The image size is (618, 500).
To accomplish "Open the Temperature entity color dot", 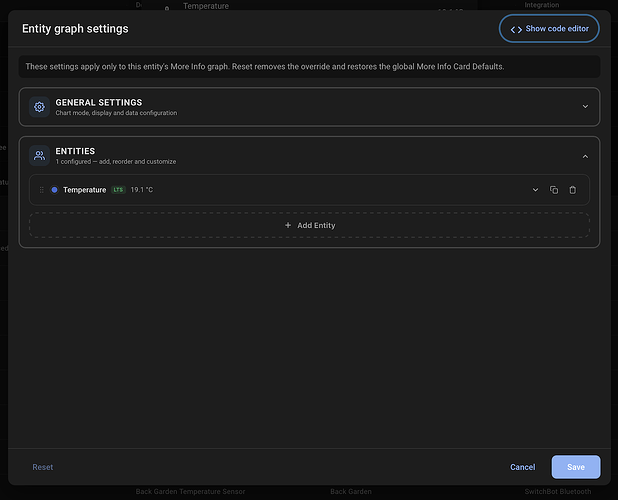I will pyautogui.click(x=54, y=190).
